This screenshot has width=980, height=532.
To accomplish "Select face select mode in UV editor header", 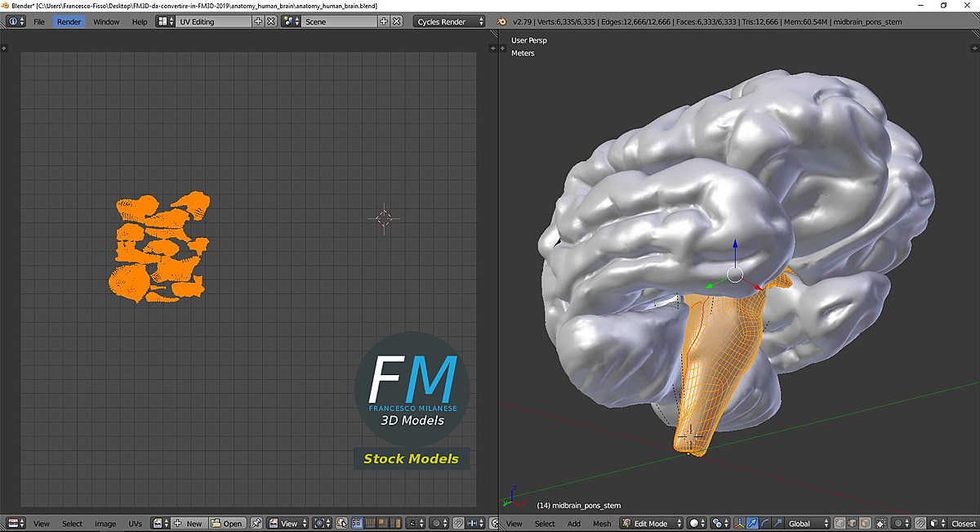I will click(382, 523).
